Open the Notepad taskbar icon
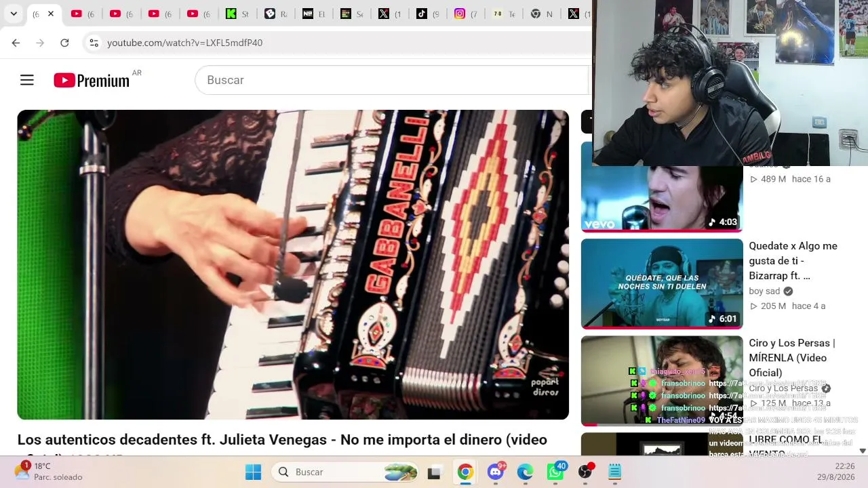Screen dimensions: 868x488 (x=614, y=472)
